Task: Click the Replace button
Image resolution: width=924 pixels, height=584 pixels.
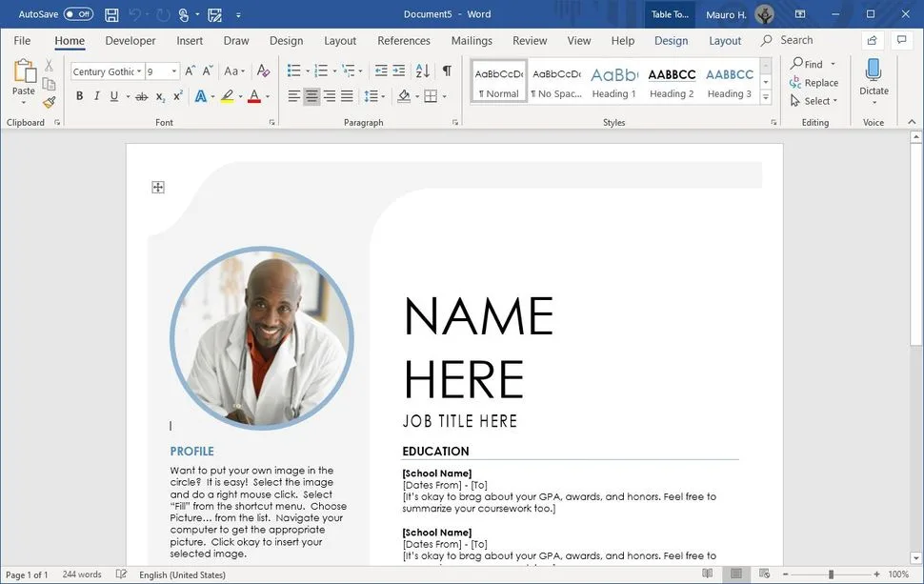Action: 814,83
